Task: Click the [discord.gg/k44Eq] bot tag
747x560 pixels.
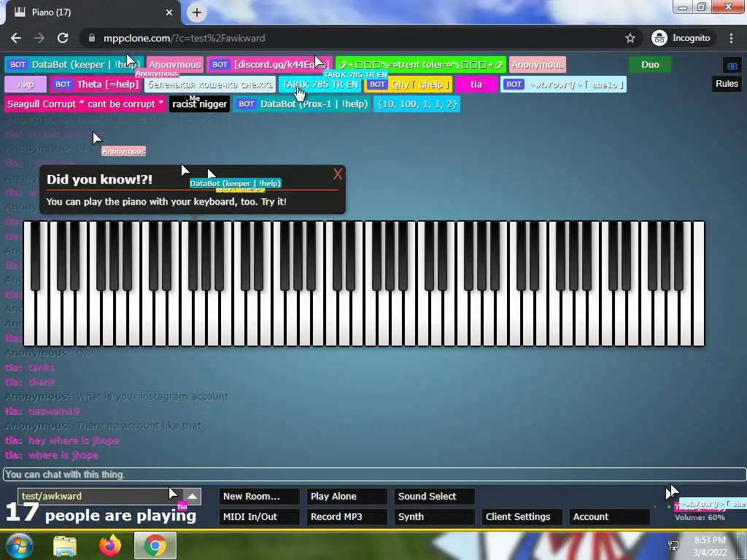Action: coord(270,65)
